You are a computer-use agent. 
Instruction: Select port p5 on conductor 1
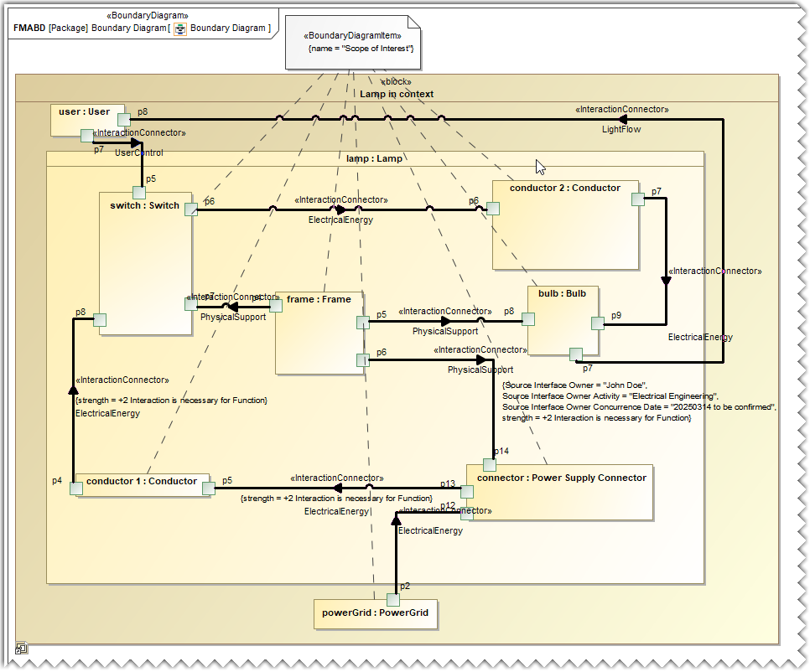pyautogui.click(x=209, y=488)
